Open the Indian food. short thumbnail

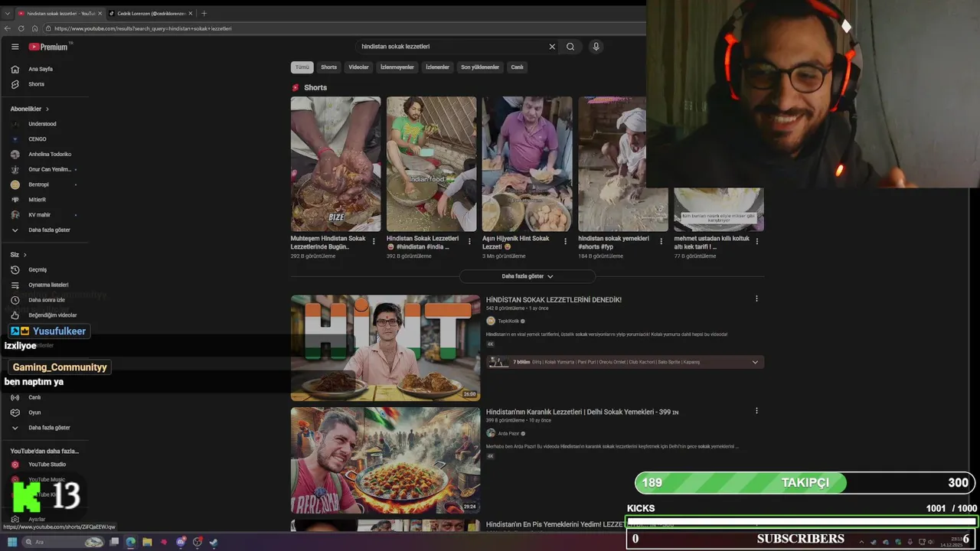431,164
